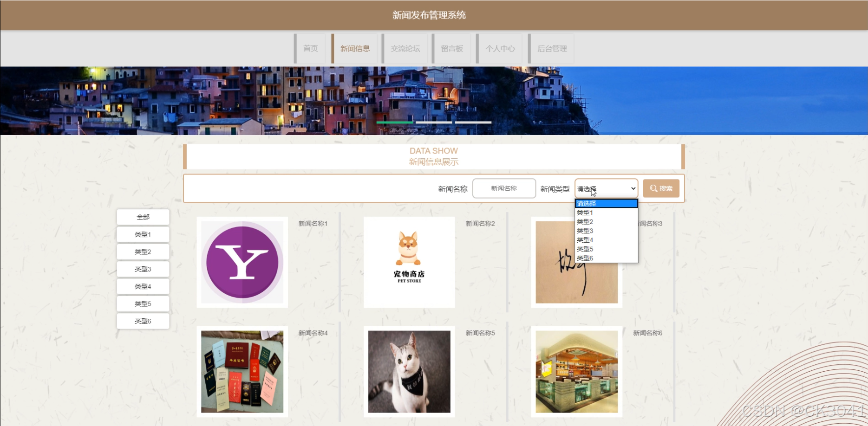
Task: Go to the 留言板 tab
Action: click(452, 49)
